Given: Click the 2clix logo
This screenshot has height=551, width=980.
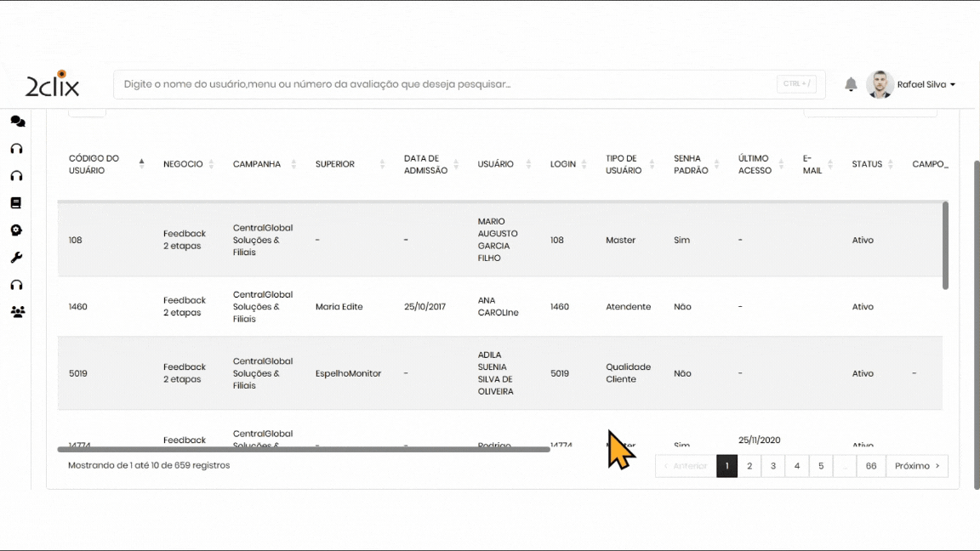Looking at the screenshot, I should pos(53,84).
